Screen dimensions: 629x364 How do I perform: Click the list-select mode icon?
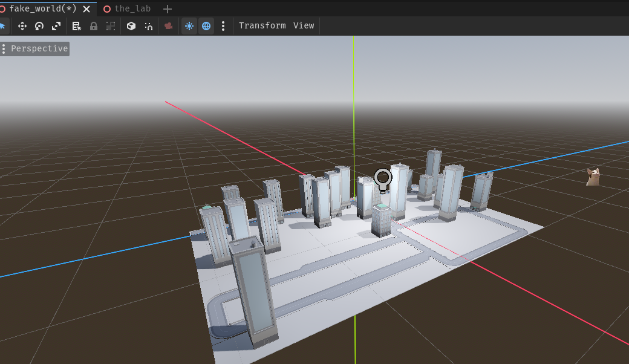tap(77, 26)
